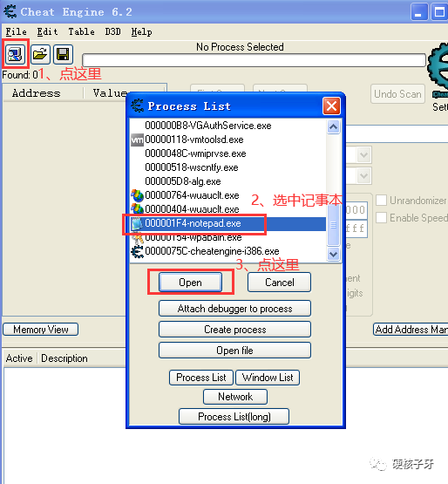
Task: Maximize the Cheat Engine window
Action: click(x=439, y=11)
